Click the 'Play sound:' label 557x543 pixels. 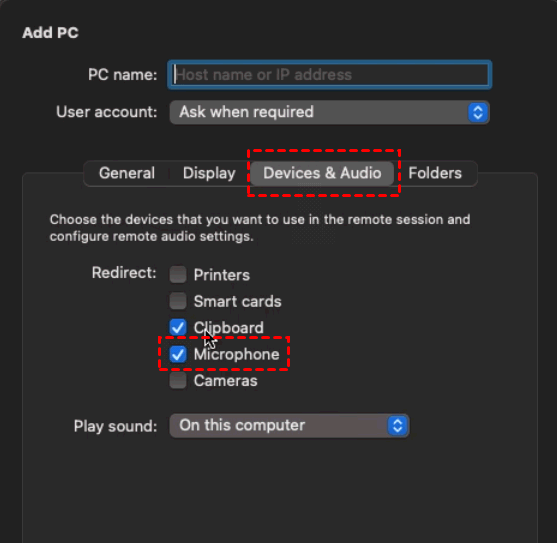tap(115, 426)
